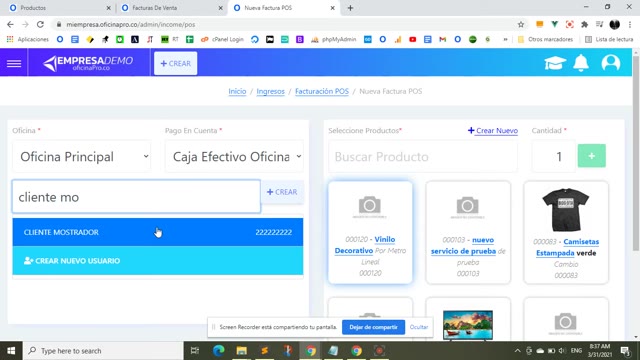Click the address bar URL
Image resolution: width=640 pixels, height=360 pixels.
(131, 24)
